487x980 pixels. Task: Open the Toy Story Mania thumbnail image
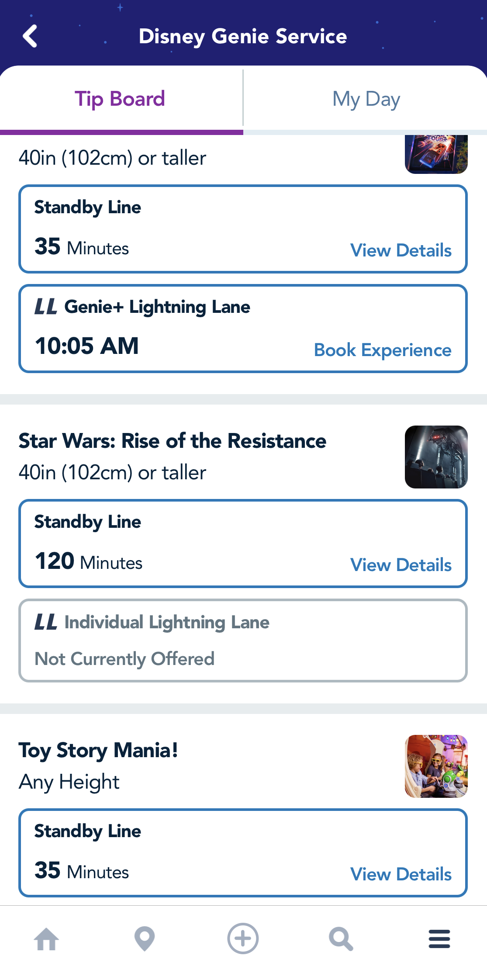(x=436, y=766)
